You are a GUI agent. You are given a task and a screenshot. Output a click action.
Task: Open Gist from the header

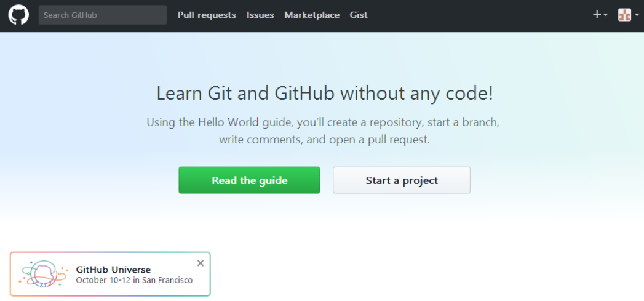[359, 15]
